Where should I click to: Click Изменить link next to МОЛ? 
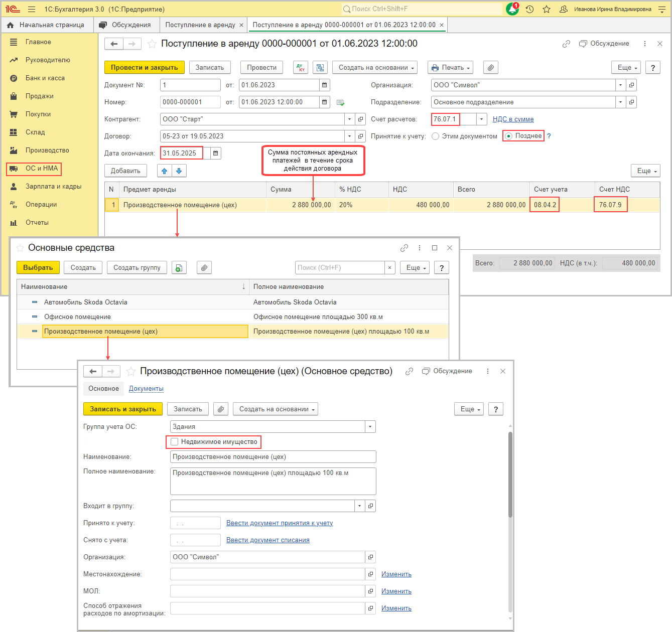pyautogui.click(x=396, y=591)
